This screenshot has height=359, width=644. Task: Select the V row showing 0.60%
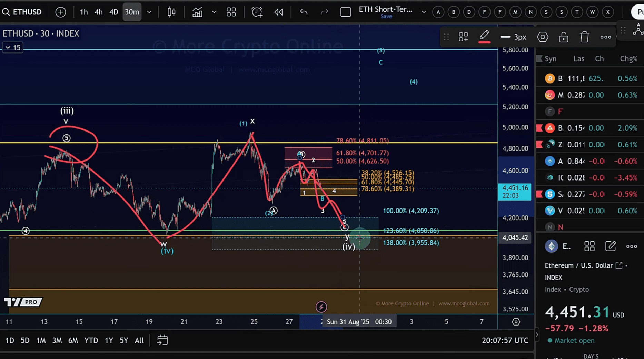tap(590, 211)
